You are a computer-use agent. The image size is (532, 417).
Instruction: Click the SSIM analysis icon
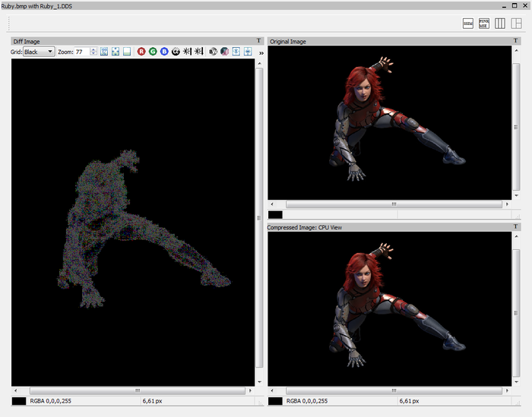pyautogui.click(x=468, y=24)
